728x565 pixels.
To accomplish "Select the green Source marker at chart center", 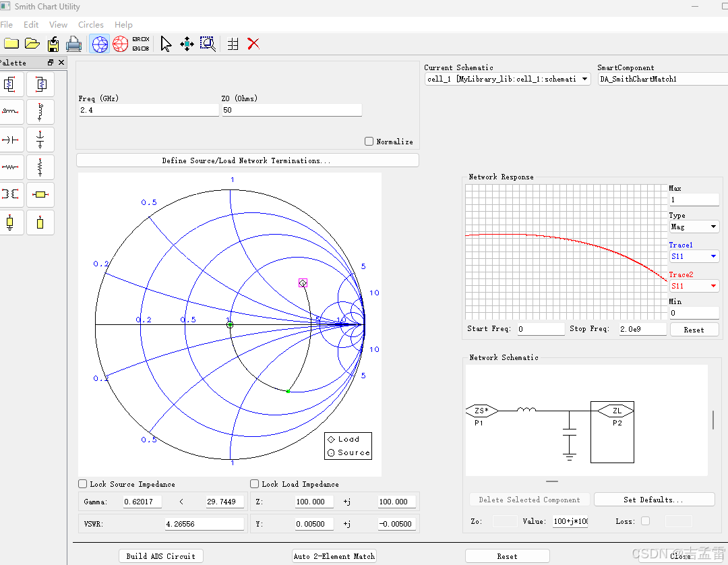I will click(x=230, y=324).
